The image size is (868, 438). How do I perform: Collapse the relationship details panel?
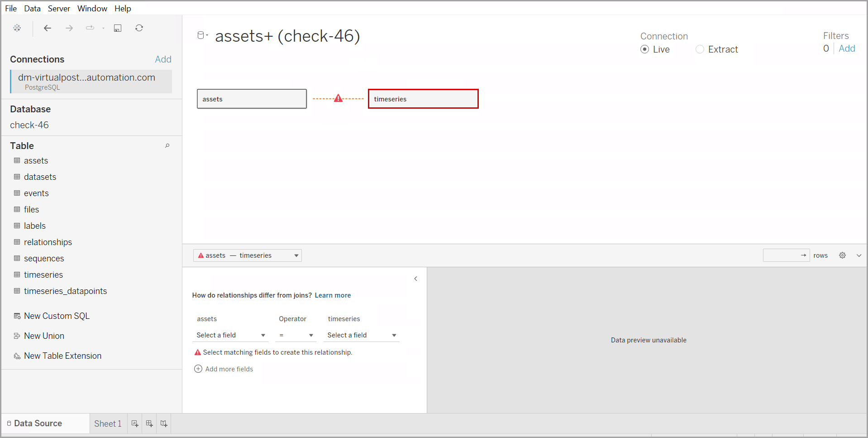[x=415, y=279]
